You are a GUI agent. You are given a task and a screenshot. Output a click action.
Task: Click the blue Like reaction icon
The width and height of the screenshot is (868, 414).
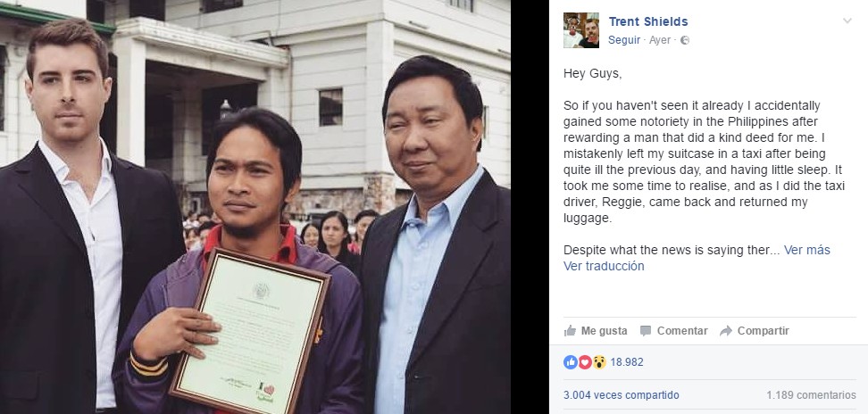[x=570, y=362]
